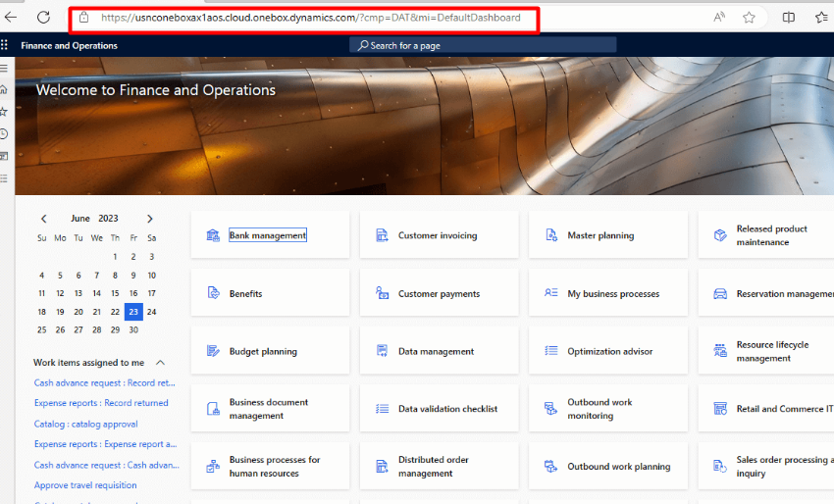This screenshot has height=504, width=834.
Task: Click the Customer invoicing tile icon
Action: coord(382,235)
